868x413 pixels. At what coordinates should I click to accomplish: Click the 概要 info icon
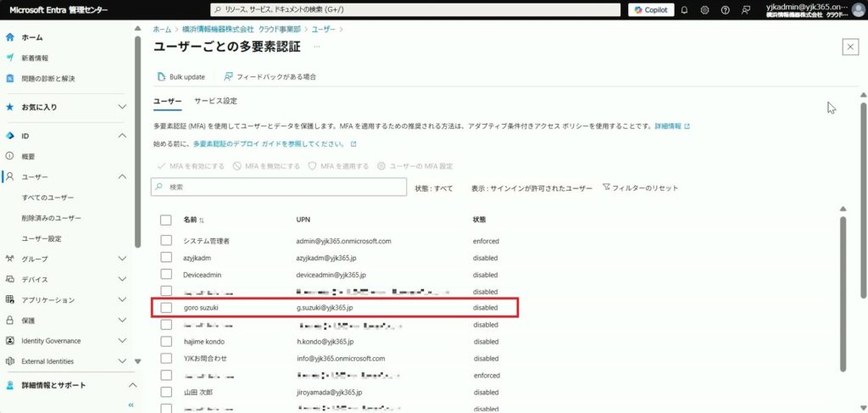[x=9, y=157]
